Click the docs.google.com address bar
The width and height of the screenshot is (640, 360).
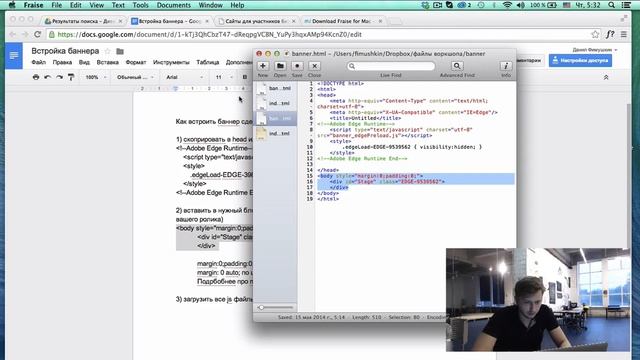click(x=318, y=35)
